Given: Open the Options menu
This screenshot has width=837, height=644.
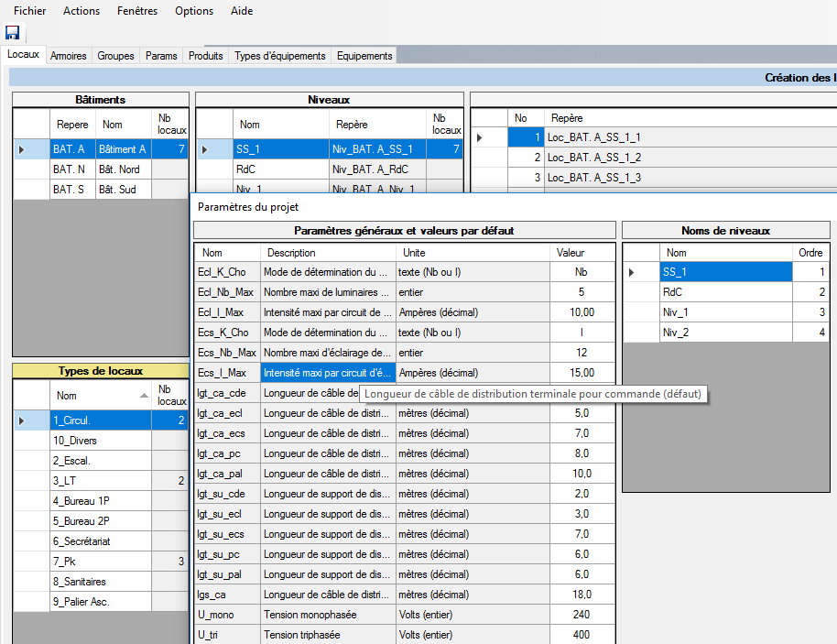Looking at the screenshot, I should [193, 11].
